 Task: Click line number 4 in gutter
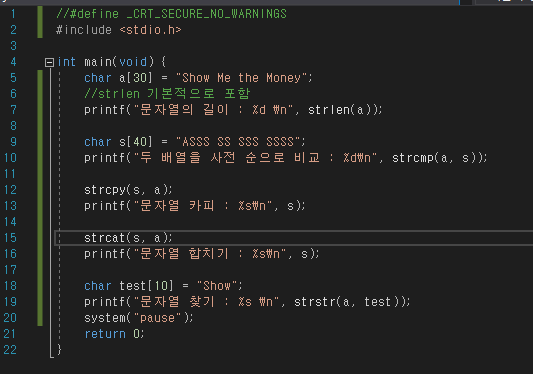click(13, 62)
